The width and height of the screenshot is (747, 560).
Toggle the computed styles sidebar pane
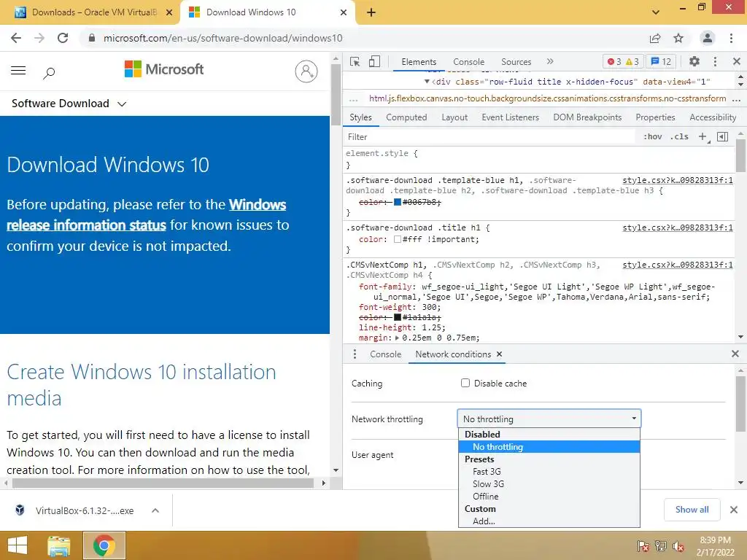point(723,136)
